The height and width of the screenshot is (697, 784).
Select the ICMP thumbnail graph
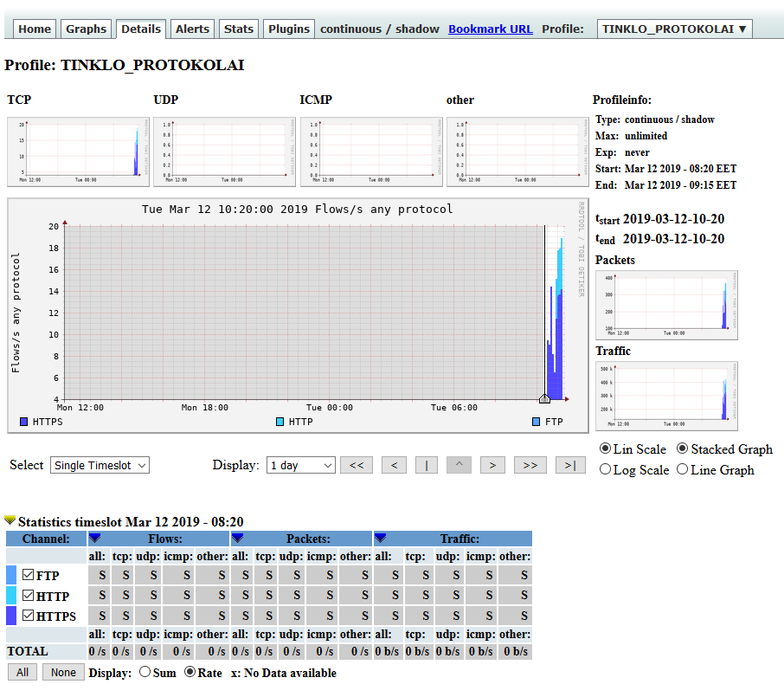coord(371,152)
